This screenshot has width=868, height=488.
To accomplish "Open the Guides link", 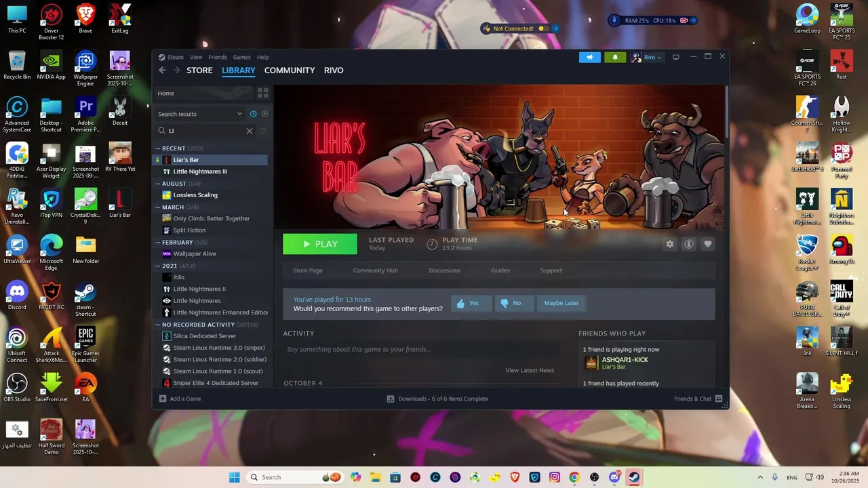I will pyautogui.click(x=500, y=270).
